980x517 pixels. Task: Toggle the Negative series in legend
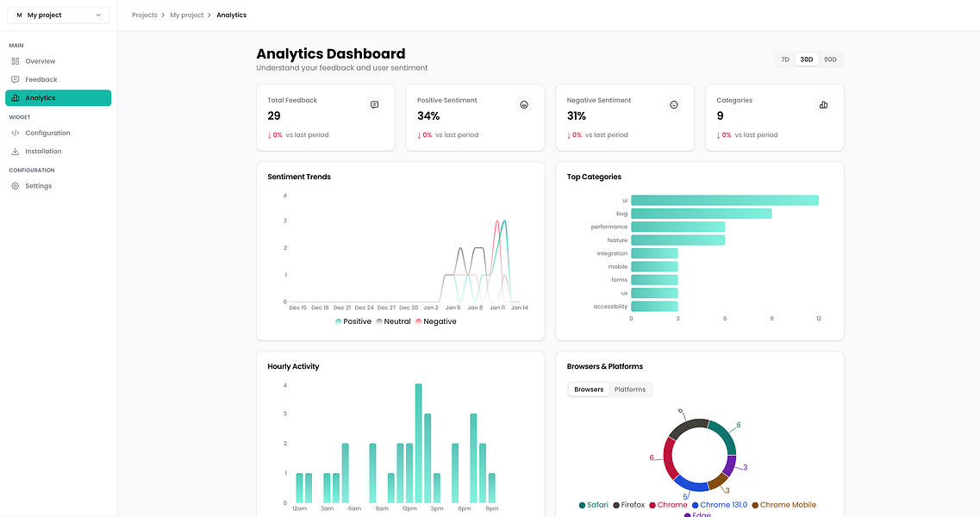coord(435,321)
